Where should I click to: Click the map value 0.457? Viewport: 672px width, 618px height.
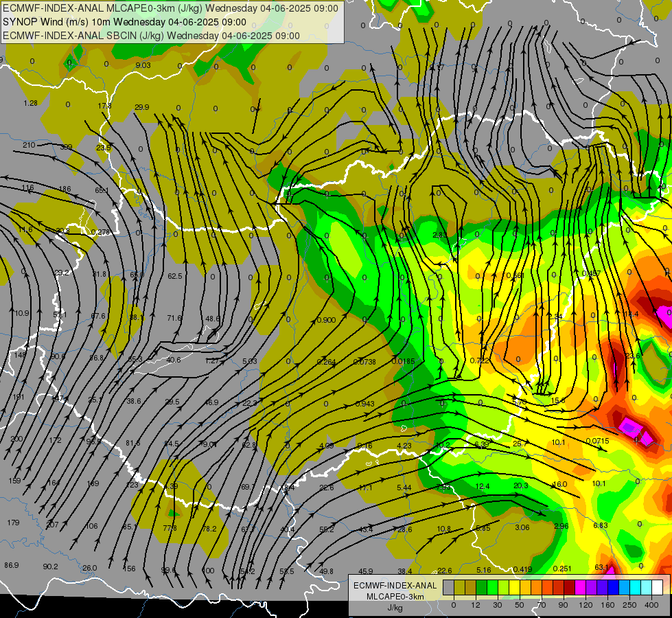coord(592,273)
